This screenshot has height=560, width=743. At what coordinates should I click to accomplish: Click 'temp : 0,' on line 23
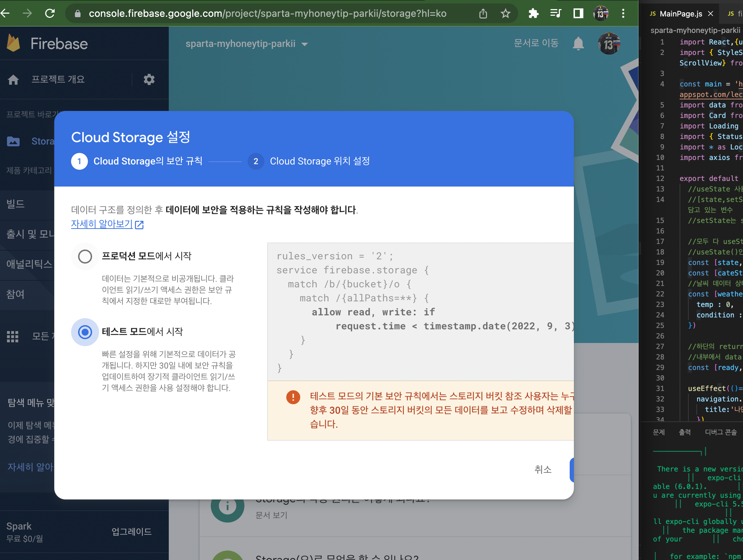coord(715,304)
